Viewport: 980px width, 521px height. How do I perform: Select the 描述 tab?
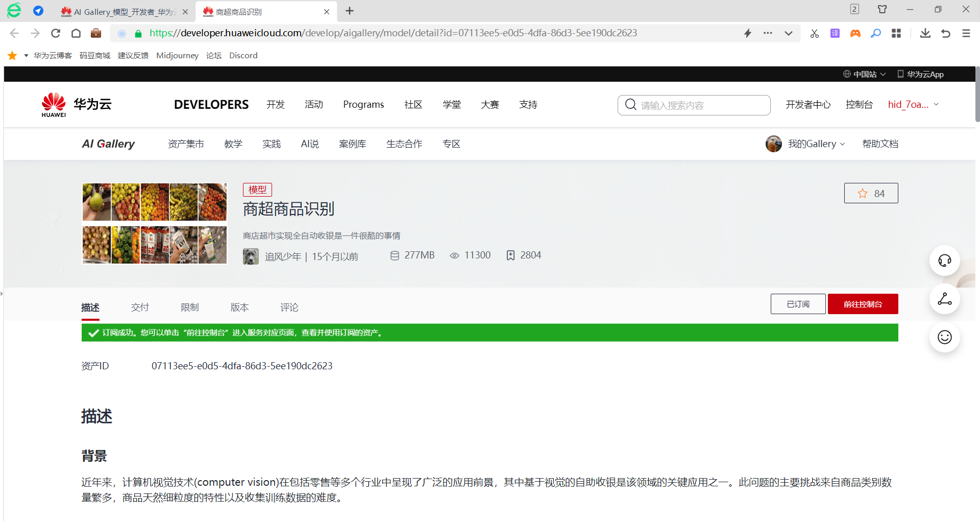[90, 307]
